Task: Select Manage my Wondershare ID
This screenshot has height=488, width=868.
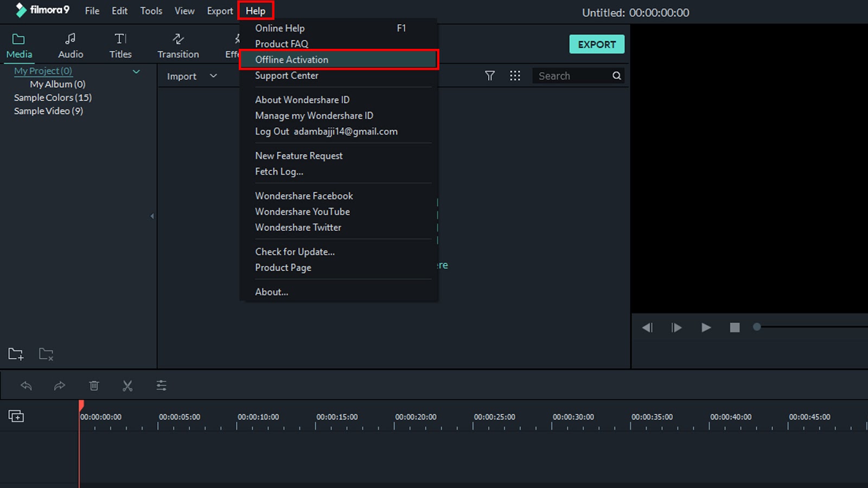Action: point(339,115)
